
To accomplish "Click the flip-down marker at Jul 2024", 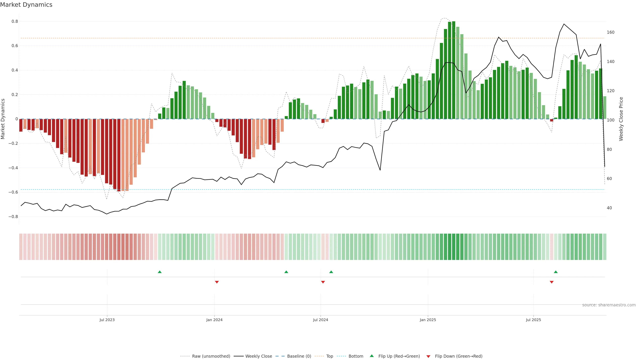I will [323, 282].
